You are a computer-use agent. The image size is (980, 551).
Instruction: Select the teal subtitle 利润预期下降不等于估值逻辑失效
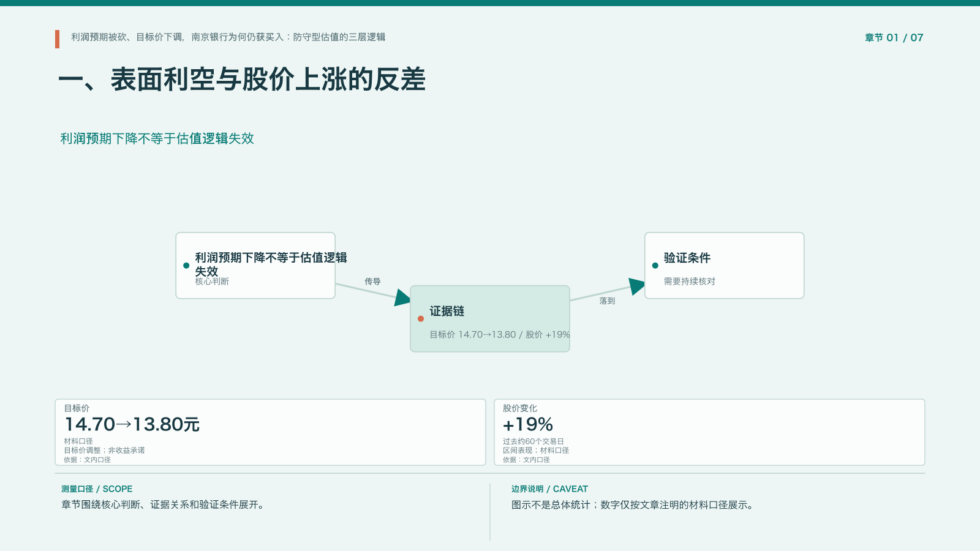click(x=157, y=138)
